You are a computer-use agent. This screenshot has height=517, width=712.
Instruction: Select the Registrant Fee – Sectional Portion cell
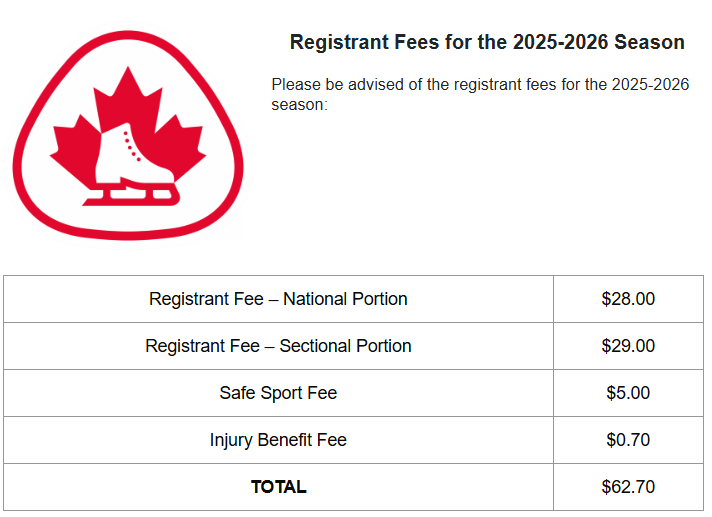278,346
